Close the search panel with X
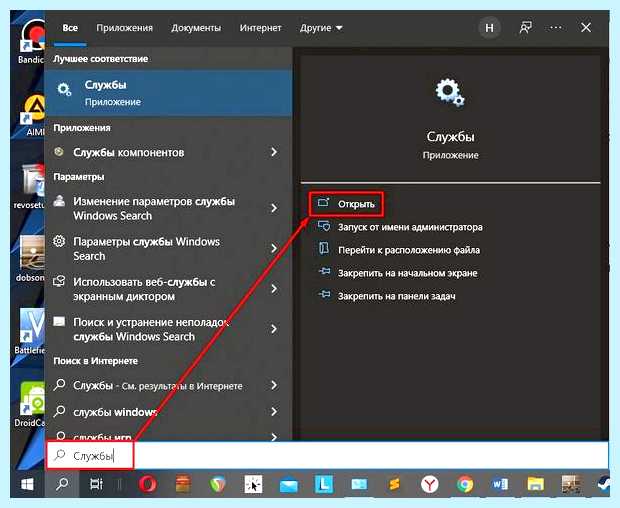 586,28
